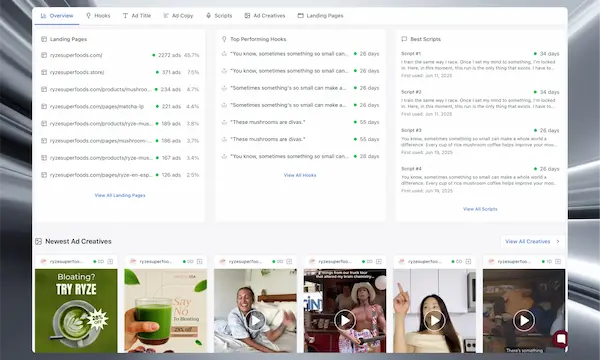The width and height of the screenshot is (600, 360).
Task: Open Script #4 entry
Action: [480, 179]
